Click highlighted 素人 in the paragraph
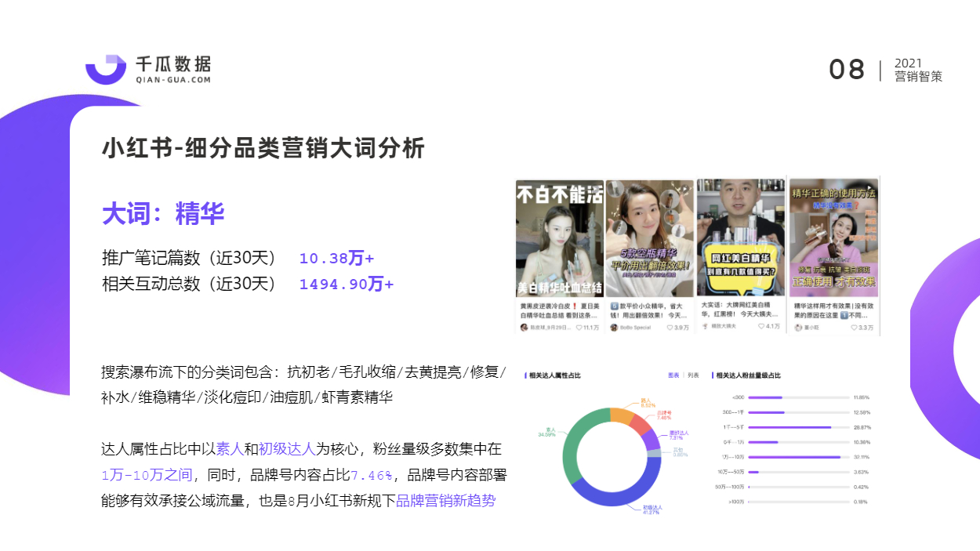This screenshot has height=551, width=980. [x=230, y=449]
